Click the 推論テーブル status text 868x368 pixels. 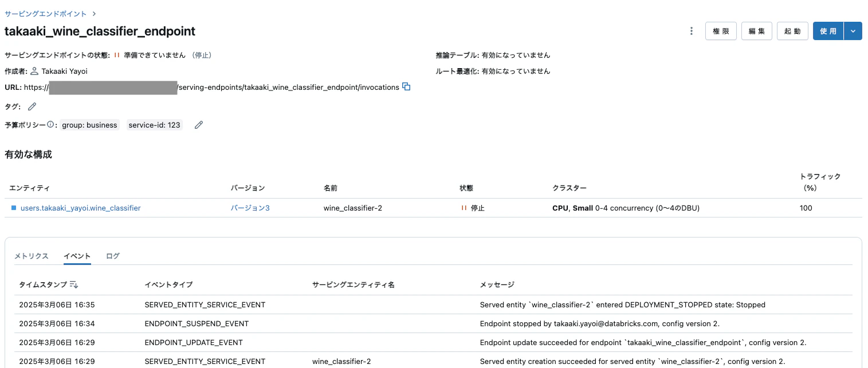coord(493,55)
